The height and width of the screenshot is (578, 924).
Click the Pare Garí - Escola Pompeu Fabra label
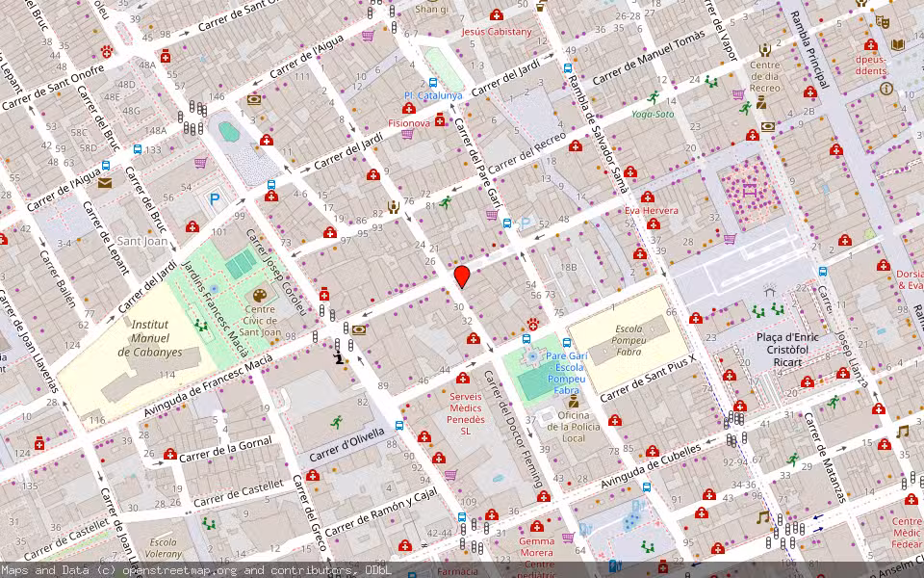[x=566, y=373]
